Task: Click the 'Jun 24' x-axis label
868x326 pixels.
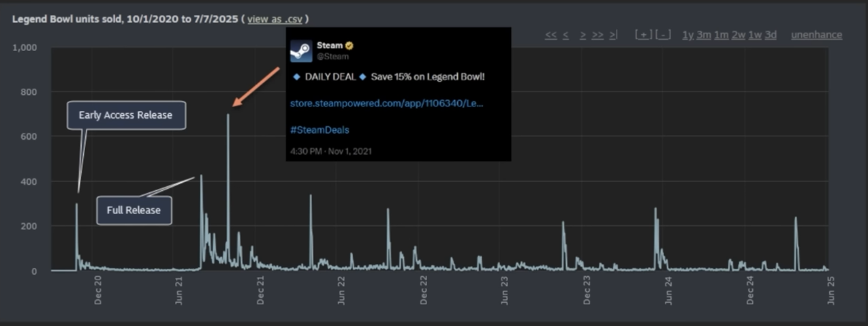Action: pyautogui.click(x=668, y=290)
